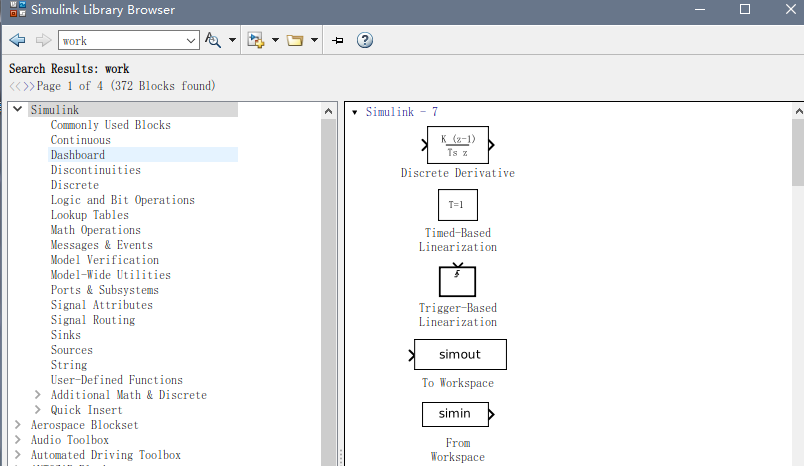Click the Back navigation arrow

pyautogui.click(x=17, y=40)
